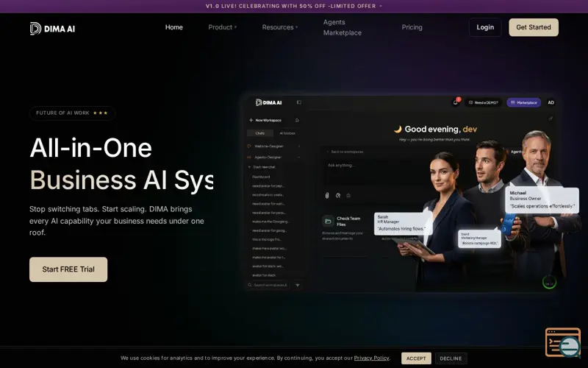Click the purple Marketplace button in the preview

pos(523,102)
